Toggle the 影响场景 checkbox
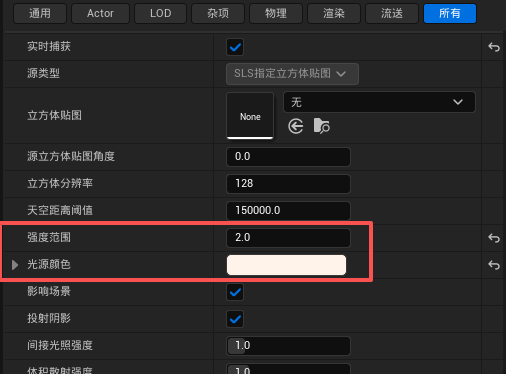Screen dimensions: 506x374 point(235,292)
